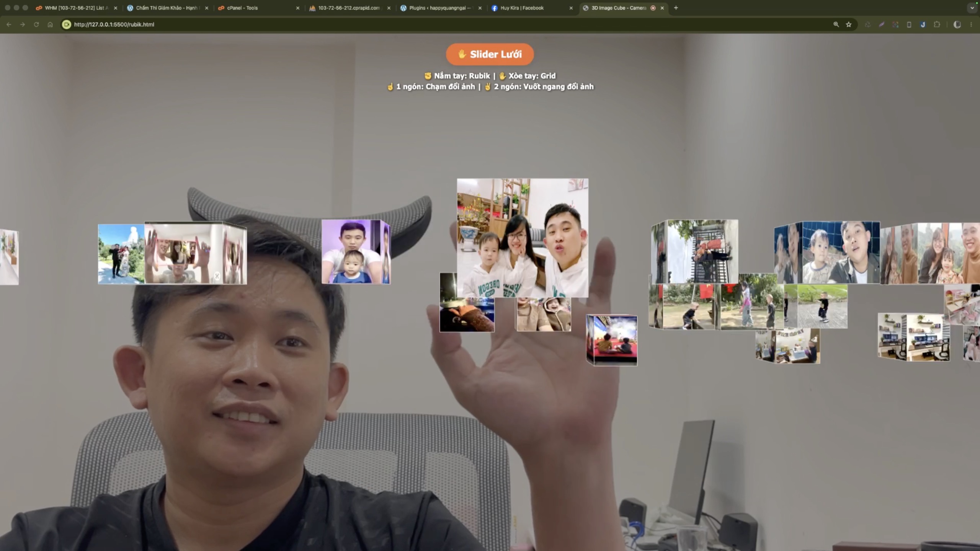Close the WHM tab
The width and height of the screenshot is (980, 551).
pyautogui.click(x=116, y=8)
